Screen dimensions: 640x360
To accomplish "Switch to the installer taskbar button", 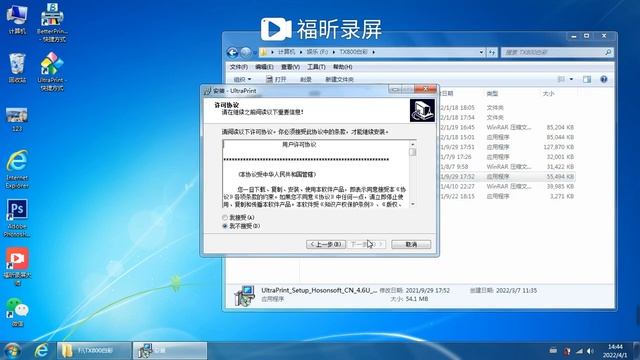I will 170,351.
